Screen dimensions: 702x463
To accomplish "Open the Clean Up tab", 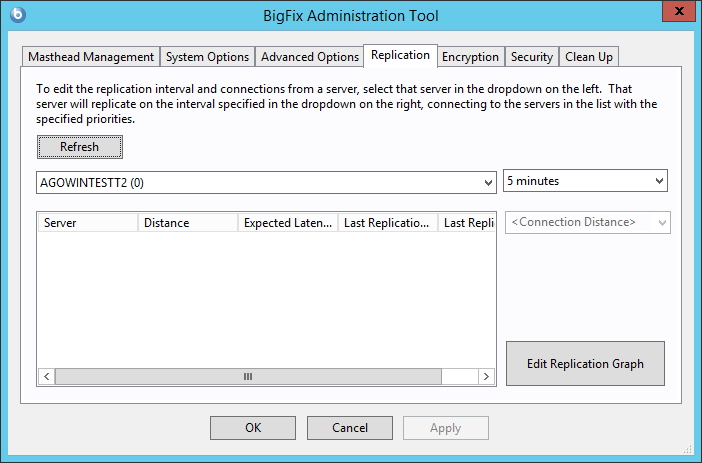I will (x=589, y=57).
